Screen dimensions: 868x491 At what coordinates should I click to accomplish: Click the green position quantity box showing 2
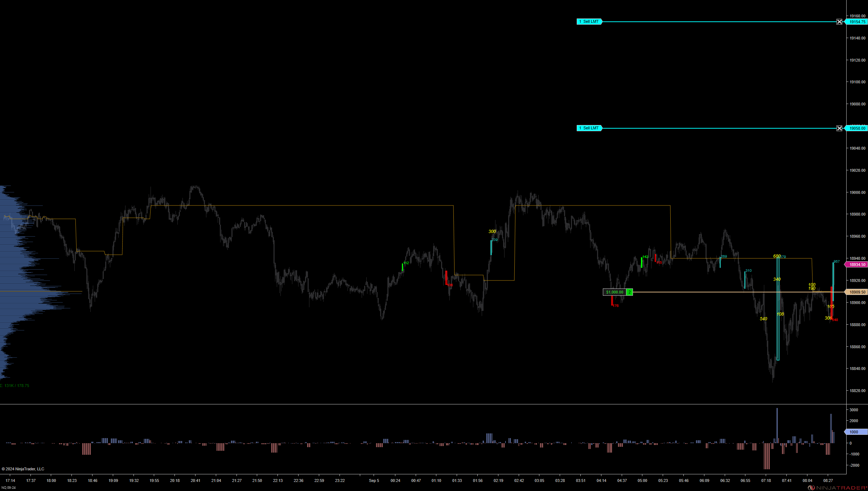click(x=629, y=292)
